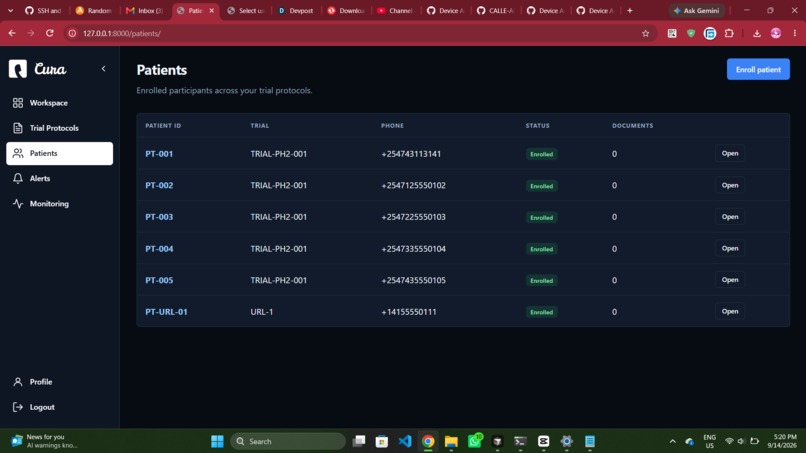
Task: Open Profile in the sidebar
Action: pos(60,382)
